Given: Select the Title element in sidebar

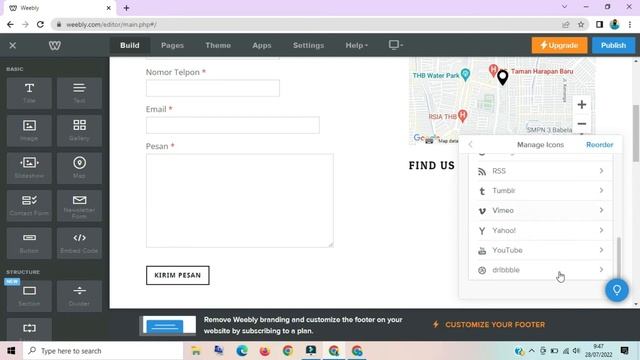Looking at the screenshot, I should click(x=29, y=93).
